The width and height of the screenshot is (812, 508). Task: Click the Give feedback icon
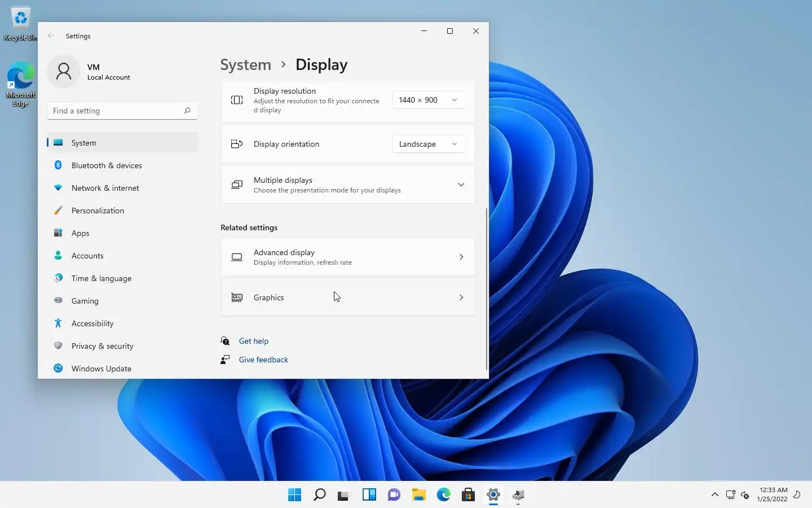(x=225, y=360)
